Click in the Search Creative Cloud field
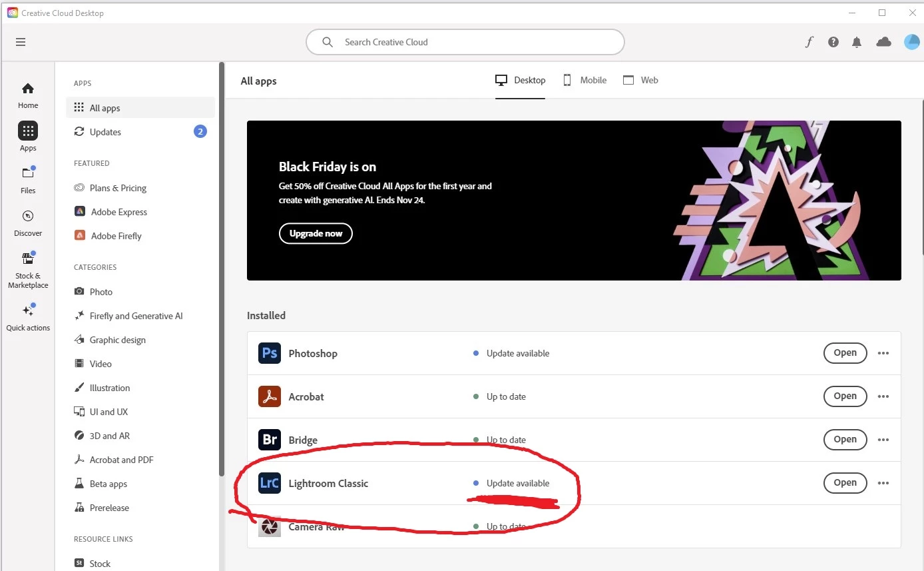The height and width of the screenshot is (571, 924). (x=465, y=42)
